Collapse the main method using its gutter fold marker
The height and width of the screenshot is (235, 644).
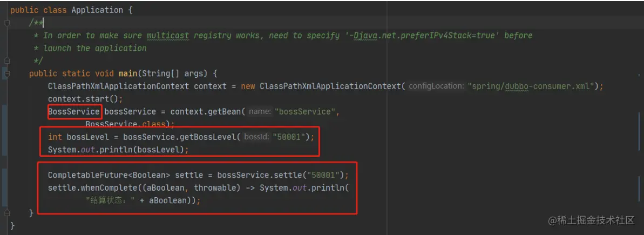(6, 74)
